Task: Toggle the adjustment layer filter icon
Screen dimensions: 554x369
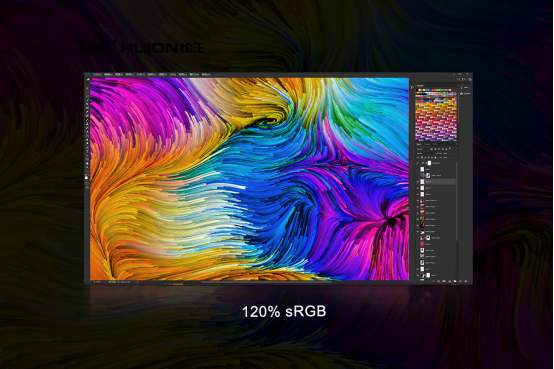Action: tap(435, 149)
